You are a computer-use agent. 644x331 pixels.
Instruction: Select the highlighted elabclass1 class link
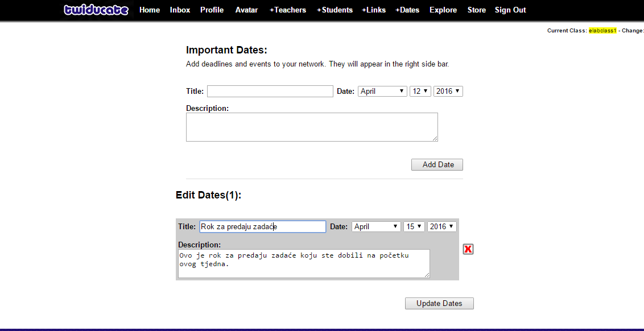(602, 31)
